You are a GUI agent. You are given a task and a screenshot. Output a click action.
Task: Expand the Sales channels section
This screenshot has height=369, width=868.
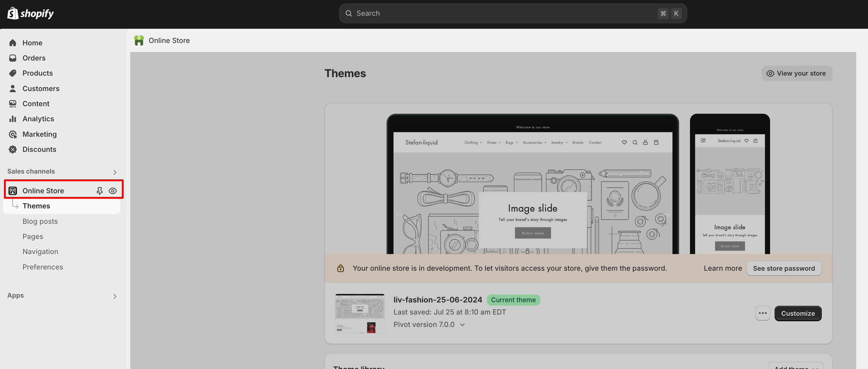point(115,172)
